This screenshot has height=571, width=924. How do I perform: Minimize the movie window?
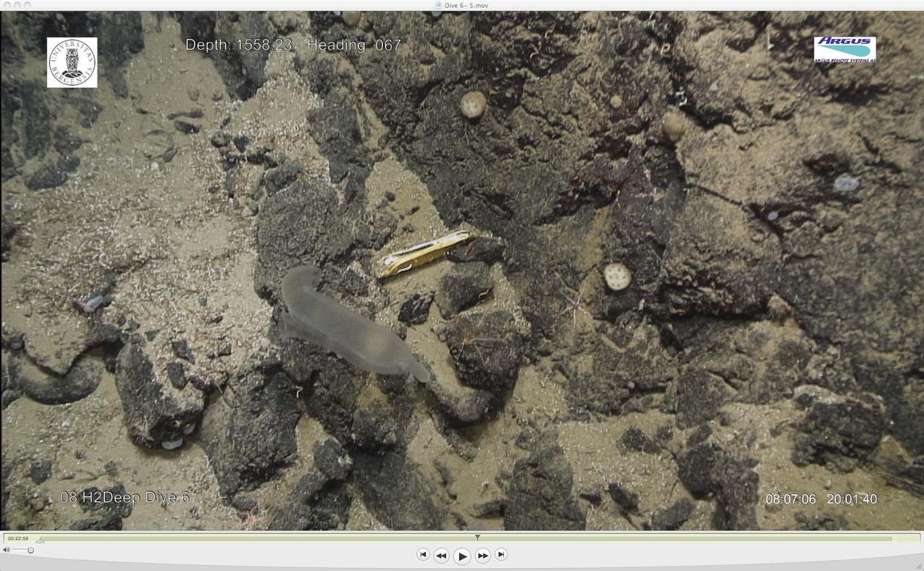pos(16,5)
